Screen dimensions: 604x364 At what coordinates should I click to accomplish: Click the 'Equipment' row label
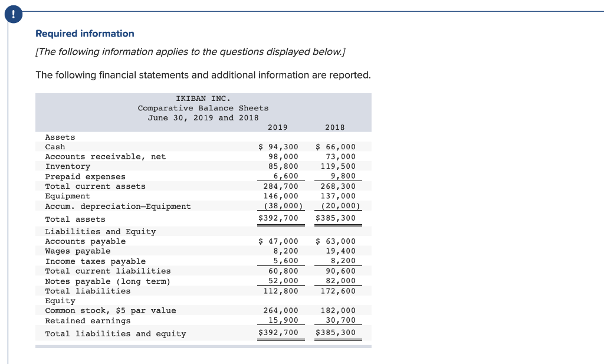pyautogui.click(x=68, y=196)
